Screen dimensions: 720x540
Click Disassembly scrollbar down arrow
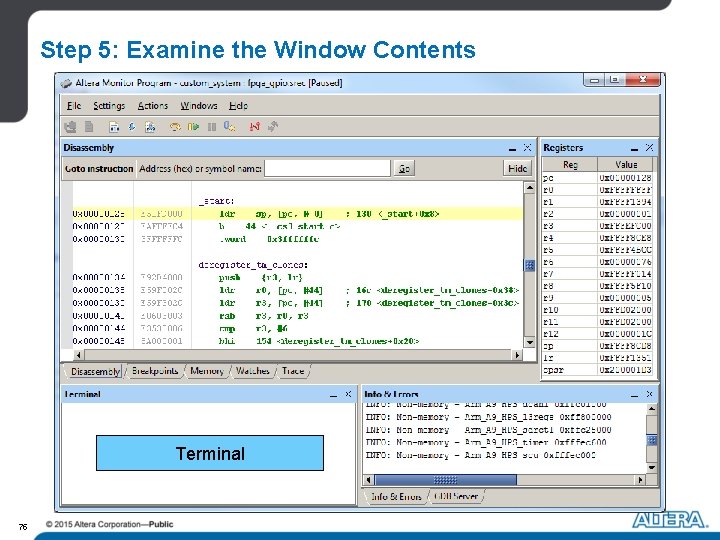click(529, 342)
